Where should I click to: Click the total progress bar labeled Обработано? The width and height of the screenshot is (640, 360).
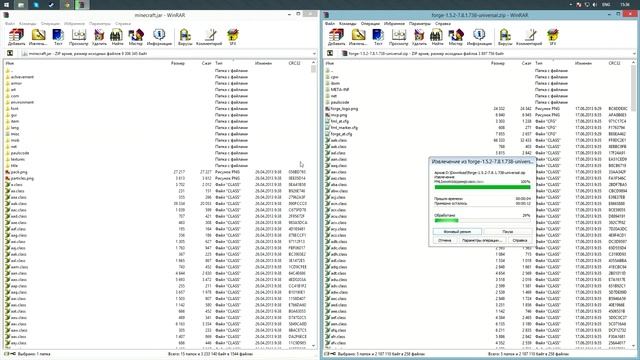[482, 220]
